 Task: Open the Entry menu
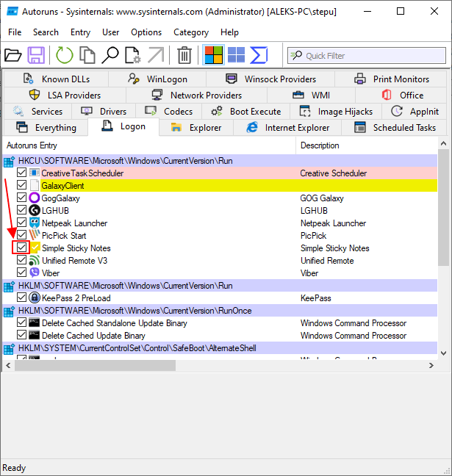pos(81,32)
